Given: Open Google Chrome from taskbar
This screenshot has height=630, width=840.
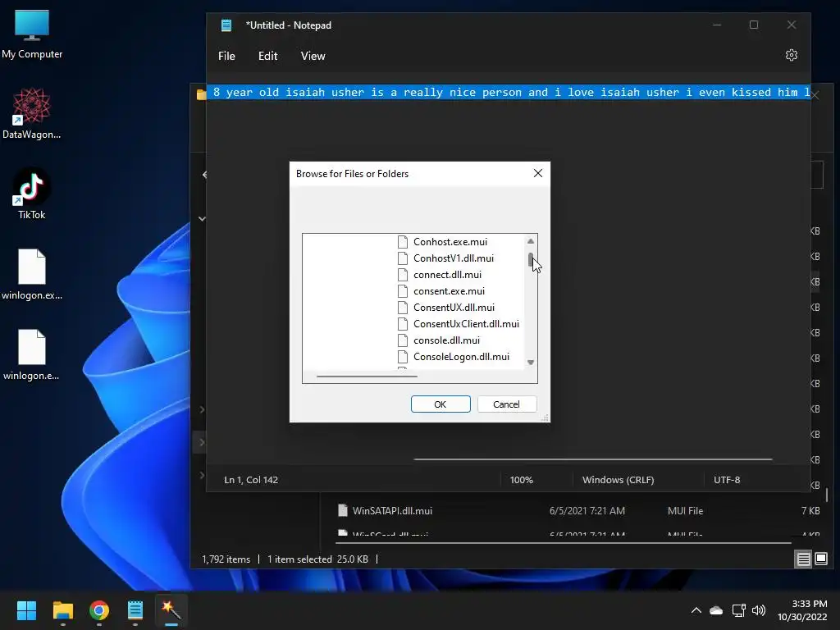Looking at the screenshot, I should [x=99, y=610].
